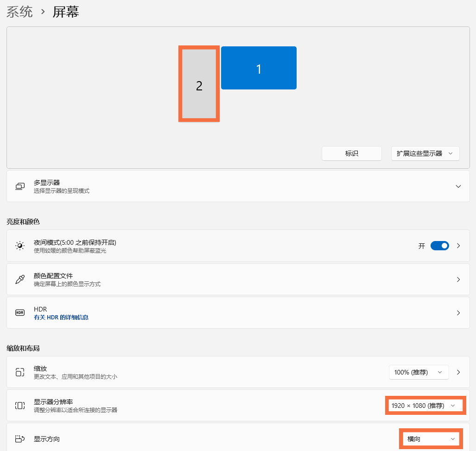The image size is (476, 451).
Task: Open 夜间模式 settings via chevron
Action: click(458, 246)
